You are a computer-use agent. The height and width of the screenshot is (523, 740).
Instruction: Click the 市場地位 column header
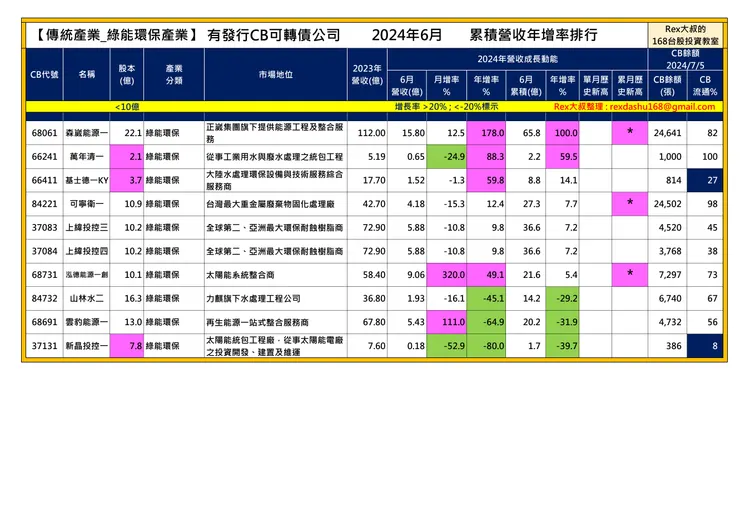tap(276, 75)
